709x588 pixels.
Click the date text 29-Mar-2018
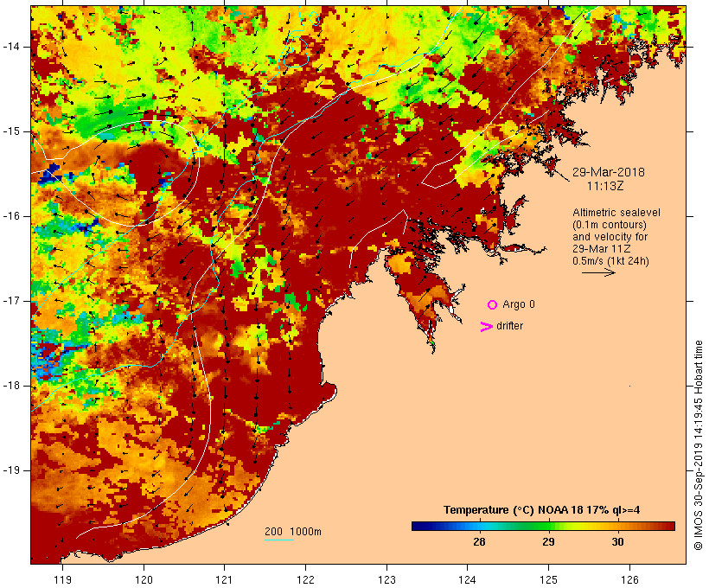point(608,172)
